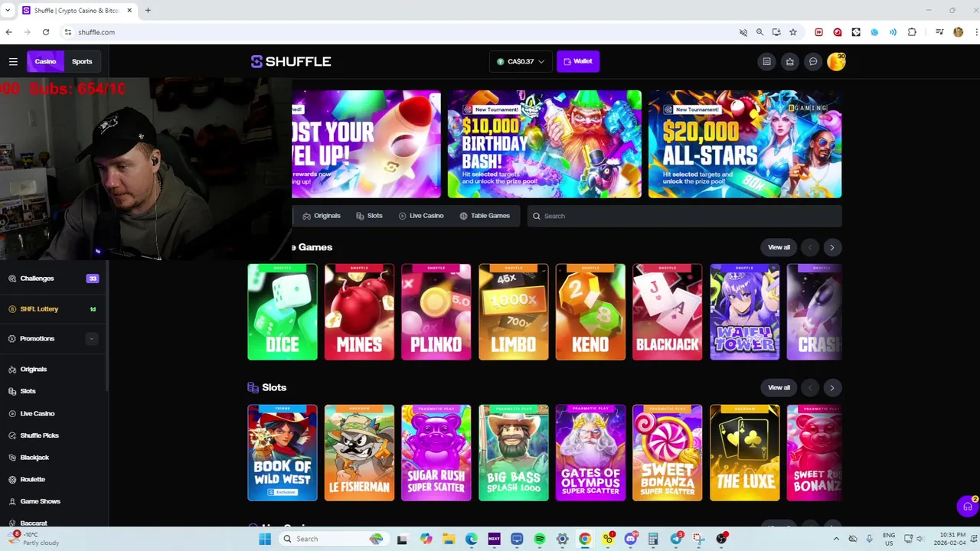Open a new Chrome tab
The height and width of the screenshot is (551, 980).
148,10
